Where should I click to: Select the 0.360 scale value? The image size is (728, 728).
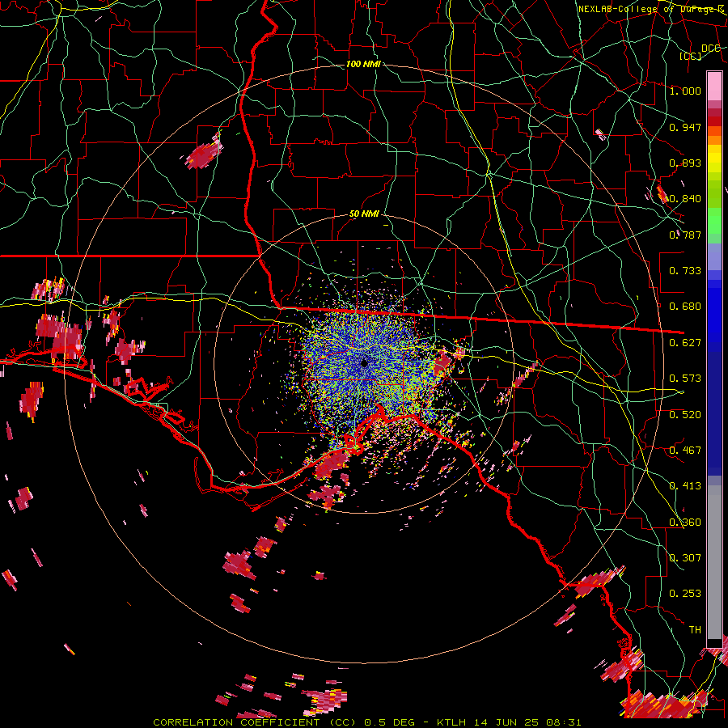685,523
